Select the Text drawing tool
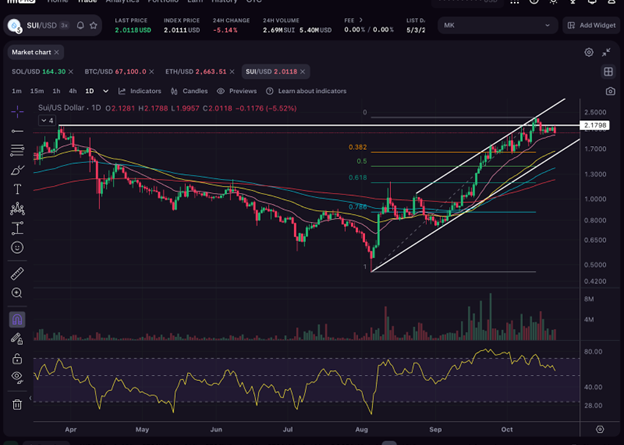The image size is (624, 445). click(17, 189)
